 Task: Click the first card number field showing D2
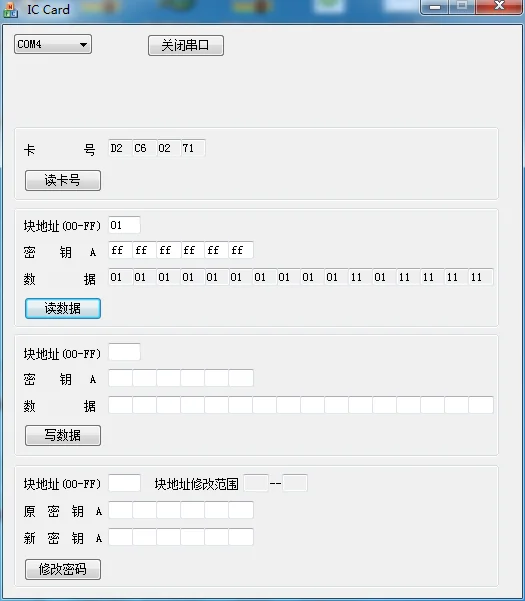pyautogui.click(x=120, y=148)
